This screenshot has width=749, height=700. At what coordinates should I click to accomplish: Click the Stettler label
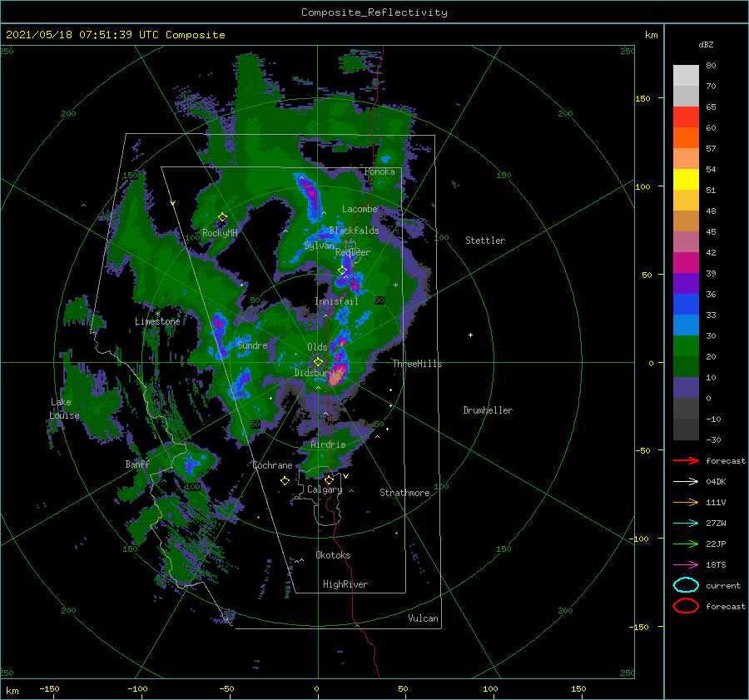pos(485,241)
